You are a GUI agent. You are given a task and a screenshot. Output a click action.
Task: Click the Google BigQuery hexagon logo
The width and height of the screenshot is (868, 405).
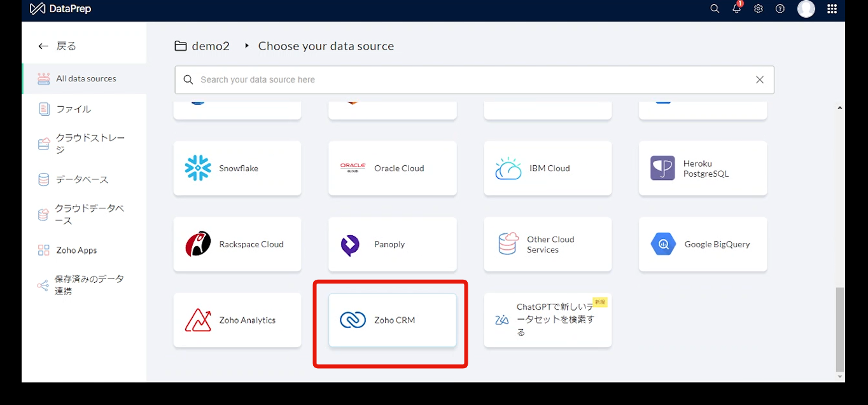[663, 244]
